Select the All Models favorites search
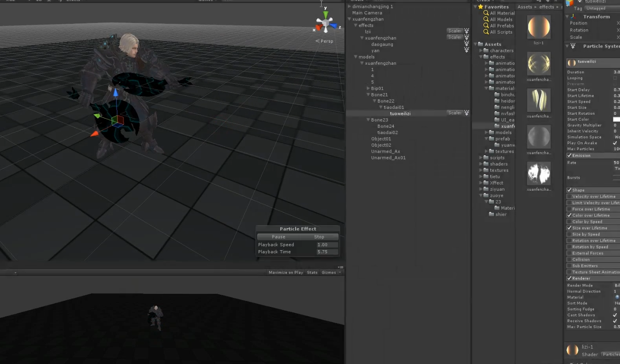This screenshot has width=620, height=364. 498,19
